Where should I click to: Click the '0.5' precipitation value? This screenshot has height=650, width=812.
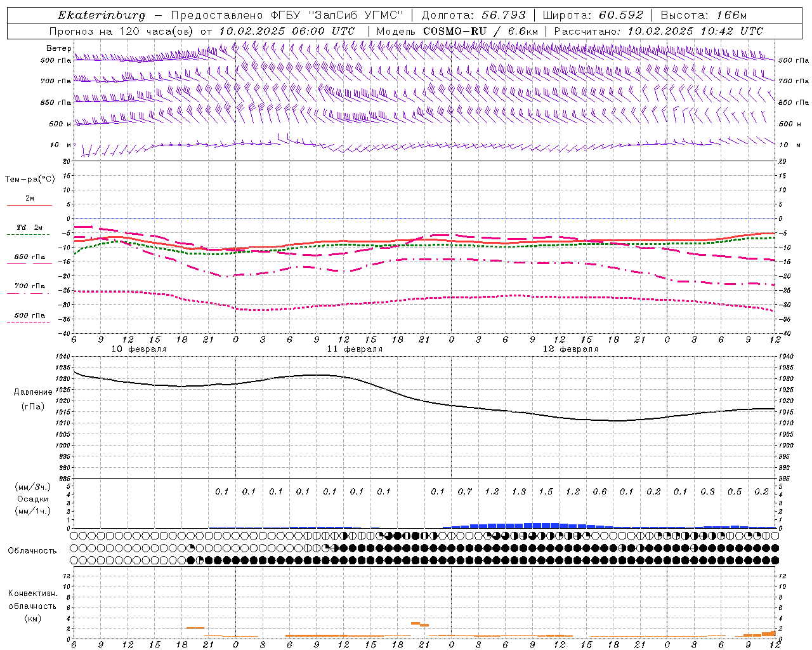tap(735, 492)
